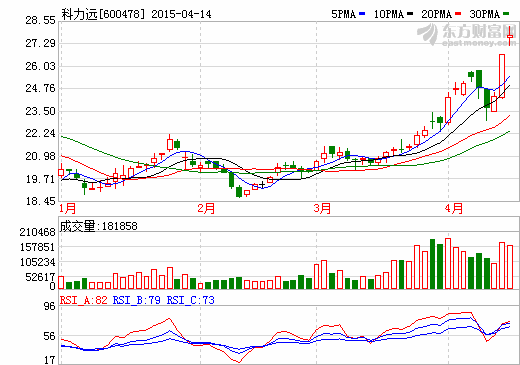This screenshot has width=520, height=365.
Task: Click the volume axis label 210468
Action: pos(37,232)
